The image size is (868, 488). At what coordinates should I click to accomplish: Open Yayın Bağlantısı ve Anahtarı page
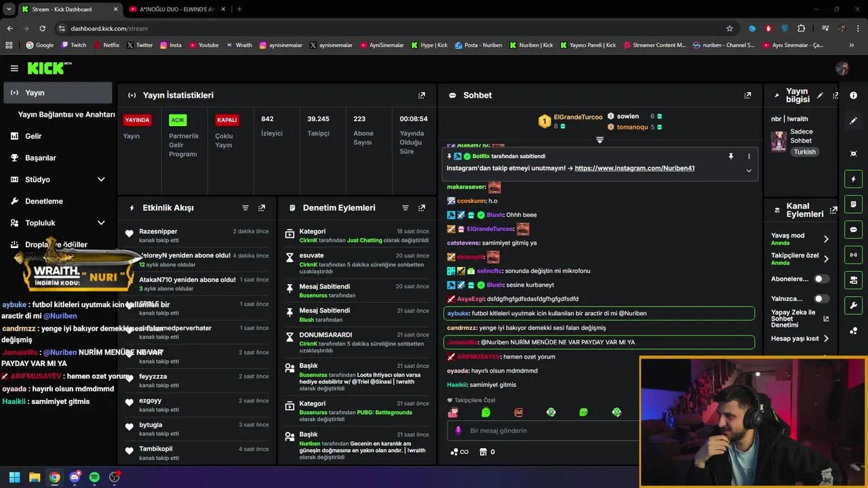(x=66, y=115)
